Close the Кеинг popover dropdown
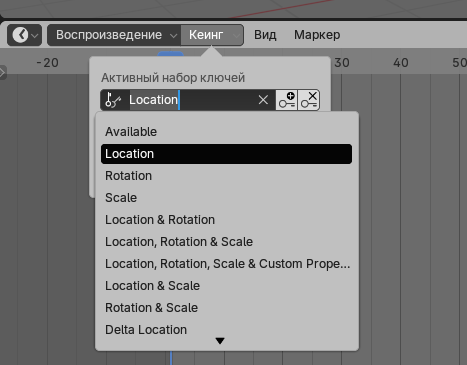This screenshot has height=365, width=467. pos(212,35)
